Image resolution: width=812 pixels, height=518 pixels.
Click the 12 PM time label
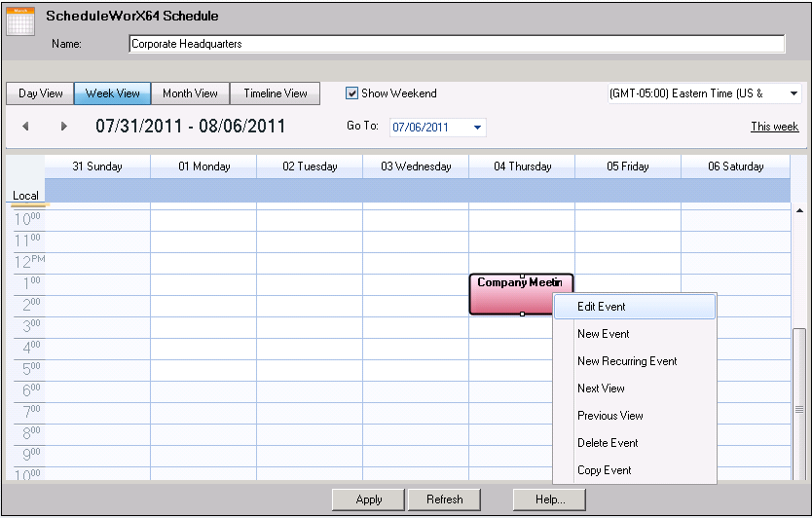coord(29,262)
